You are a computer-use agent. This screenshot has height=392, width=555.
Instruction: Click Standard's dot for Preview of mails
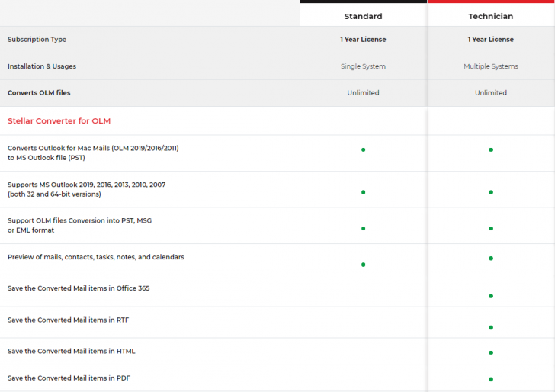coord(363,265)
